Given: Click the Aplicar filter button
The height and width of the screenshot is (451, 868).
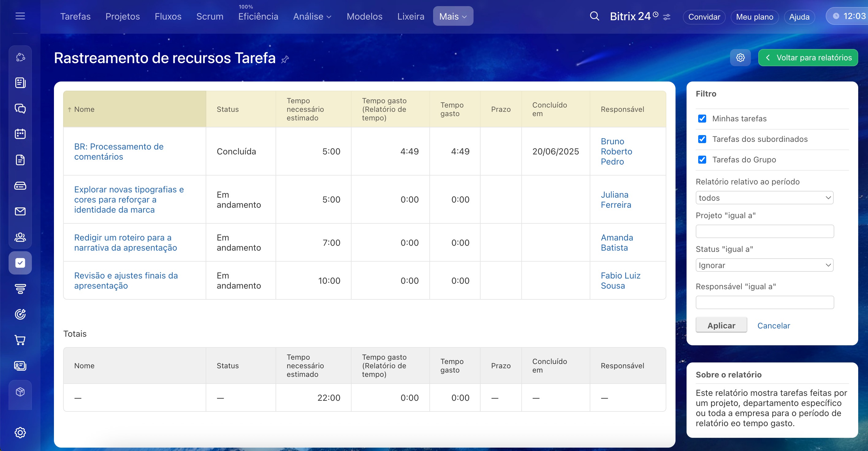Looking at the screenshot, I should point(721,325).
